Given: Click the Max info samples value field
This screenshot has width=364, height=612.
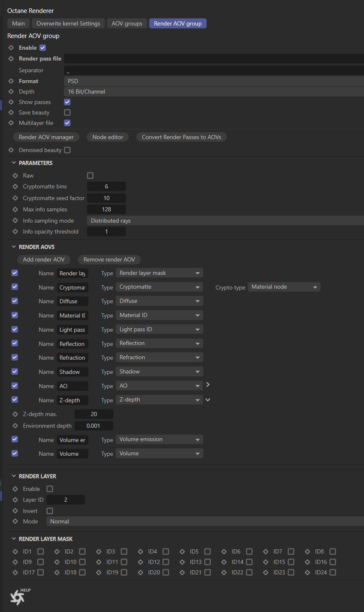Looking at the screenshot, I should click(x=106, y=209).
